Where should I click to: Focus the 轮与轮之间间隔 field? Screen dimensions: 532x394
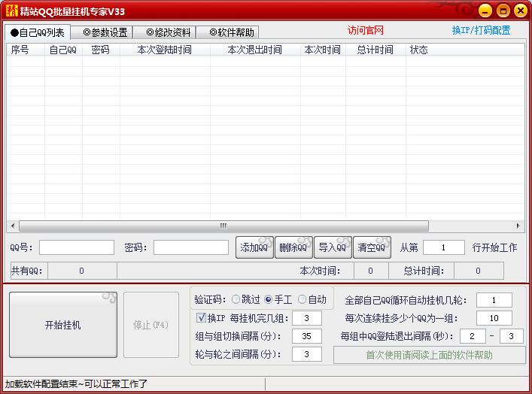307,354
